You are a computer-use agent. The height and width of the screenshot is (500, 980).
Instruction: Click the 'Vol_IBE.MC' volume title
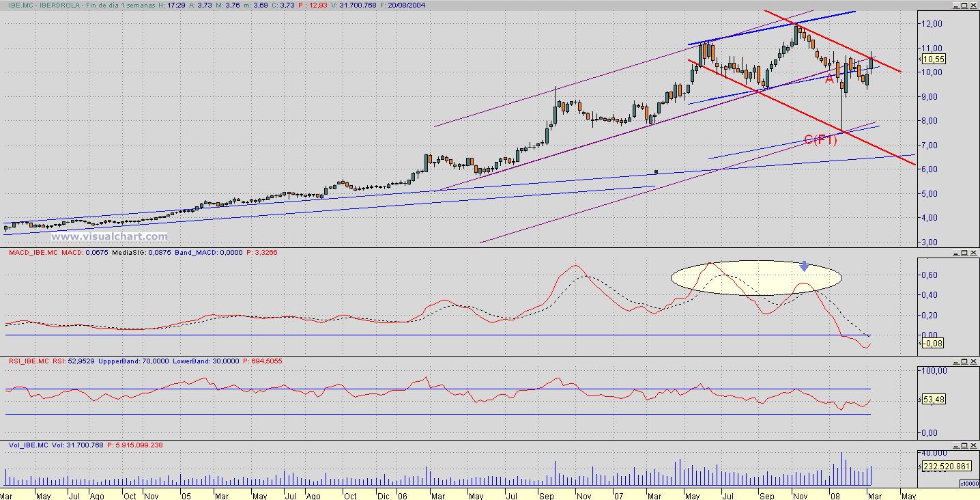point(29,445)
